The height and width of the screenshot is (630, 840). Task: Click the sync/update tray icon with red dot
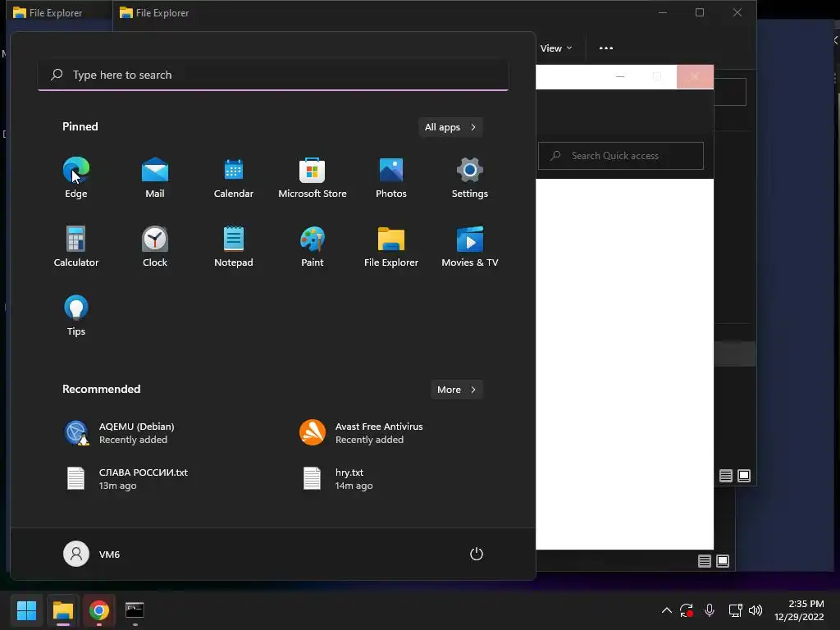[687, 610]
